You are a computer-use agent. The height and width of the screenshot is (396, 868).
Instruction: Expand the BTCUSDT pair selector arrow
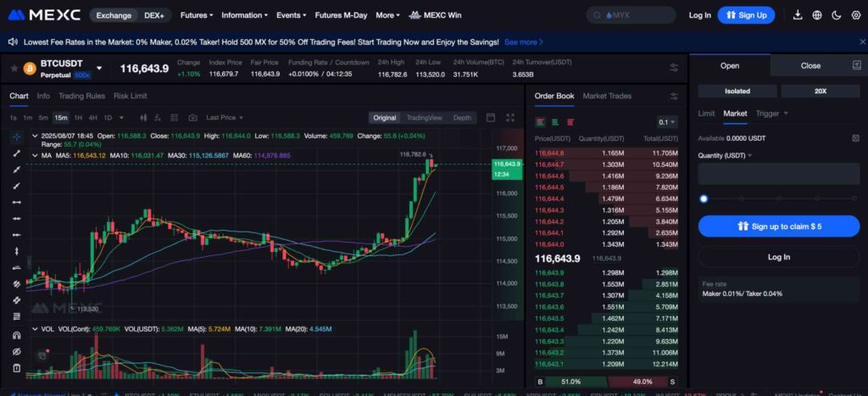click(x=99, y=68)
